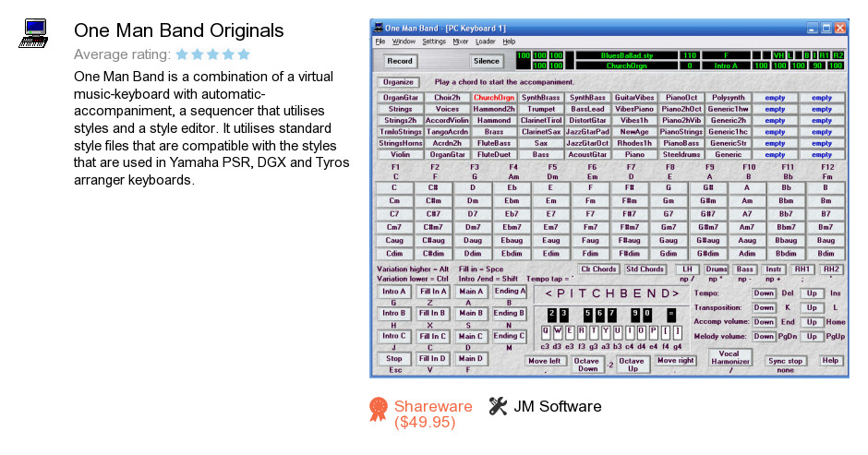Click the Std Chords button
The width and height of the screenshot is (868, 455).
tap(645, 269)
